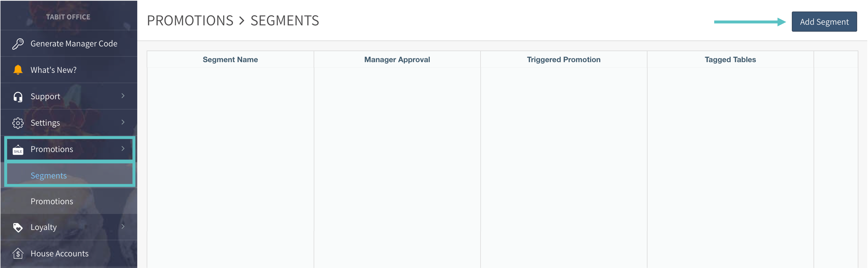The image size is (868, 268).
Task: Click the Tagged Tables column header
Action: tap(730, 60)
